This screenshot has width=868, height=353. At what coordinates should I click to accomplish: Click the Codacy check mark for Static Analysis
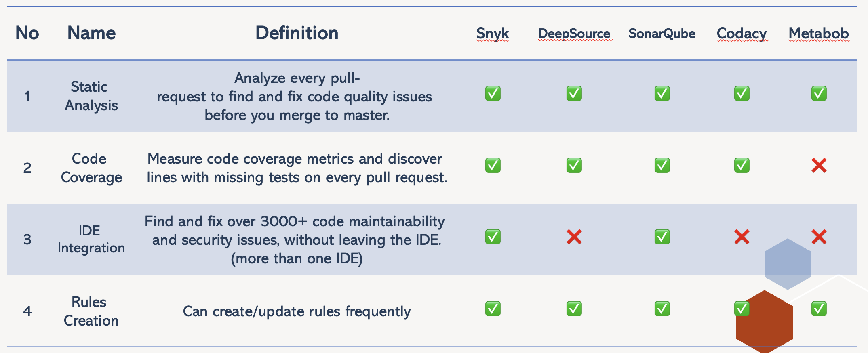point(742,93)
